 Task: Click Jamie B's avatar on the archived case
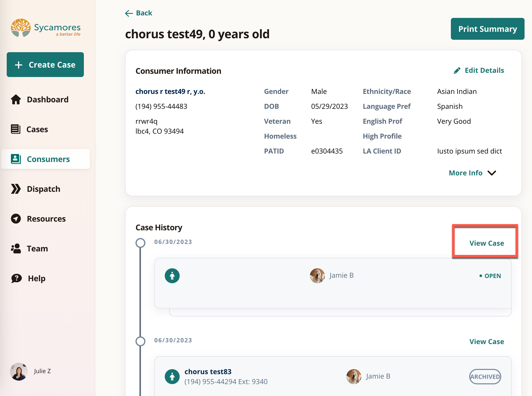(x=354, y=377)
